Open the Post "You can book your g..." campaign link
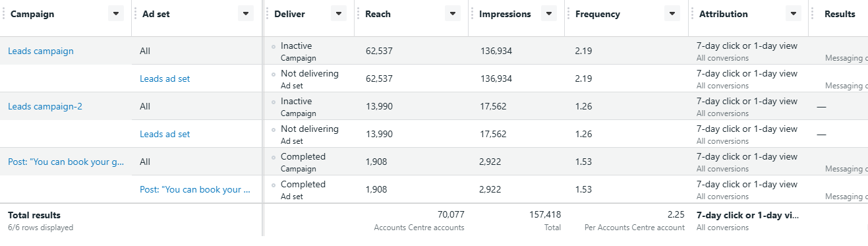Image resolution: width=868 pixels, height=246 pixels. [66, 162]
